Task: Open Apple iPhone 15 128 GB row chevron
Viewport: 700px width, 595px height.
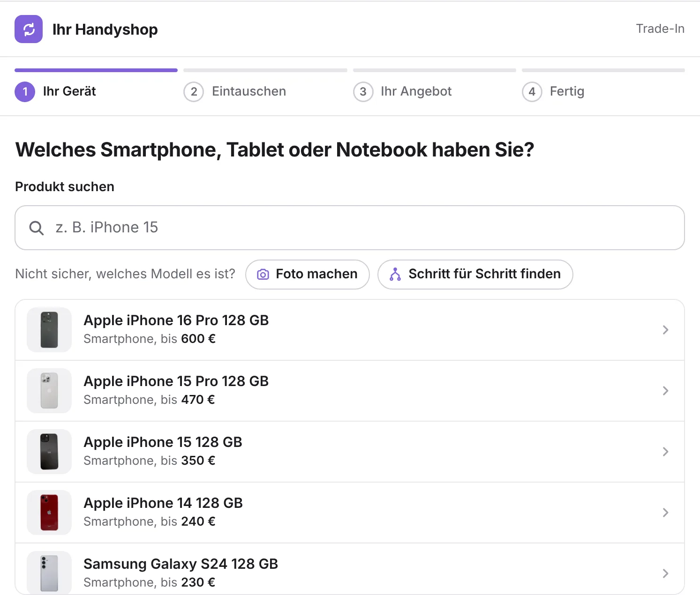Action: [x=665, y=452]
